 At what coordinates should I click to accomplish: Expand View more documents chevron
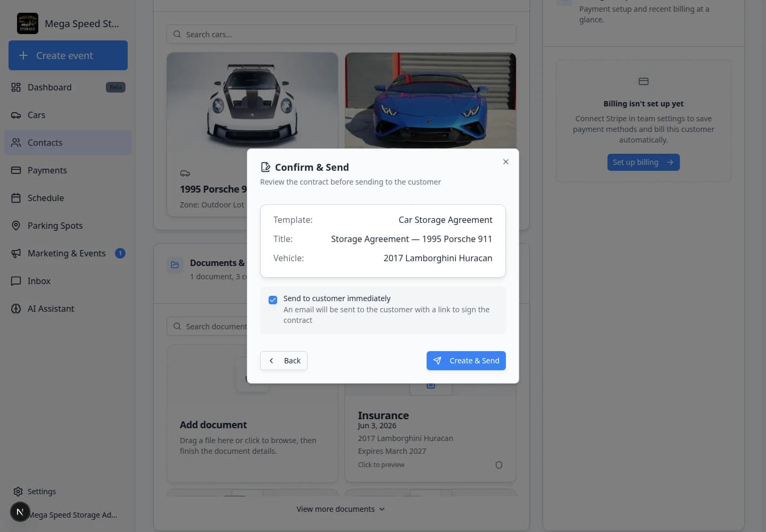[x=382, y=509]
